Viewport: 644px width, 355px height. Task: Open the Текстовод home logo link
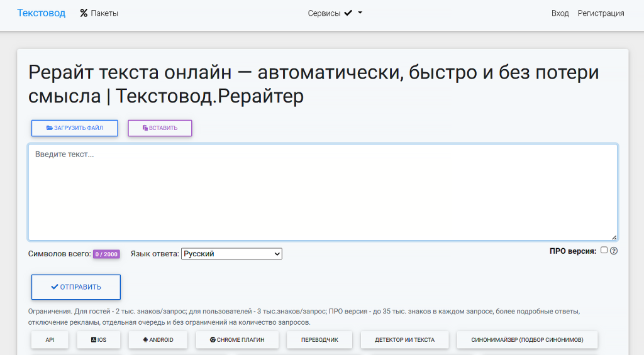pyautogui.click(x=41, y=13)
